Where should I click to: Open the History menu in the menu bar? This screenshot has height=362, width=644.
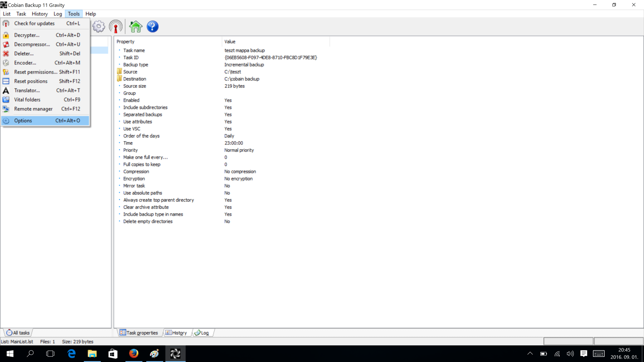(40, 14)
